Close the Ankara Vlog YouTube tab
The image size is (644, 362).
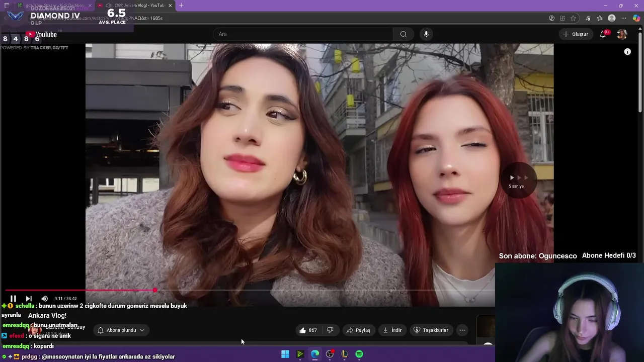[x=170, y=6]
